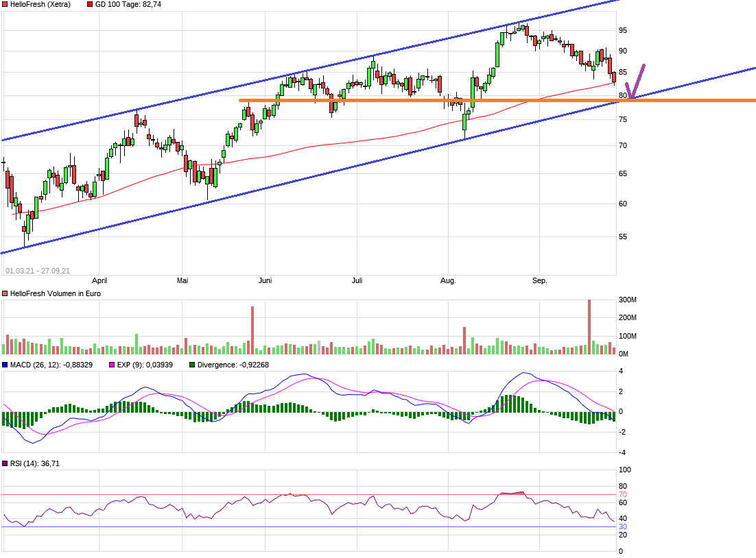Image resolution: width=756 pixels, height=558 pixels.
Task: Click the green Divergence legend swatch
Action: 192,365
